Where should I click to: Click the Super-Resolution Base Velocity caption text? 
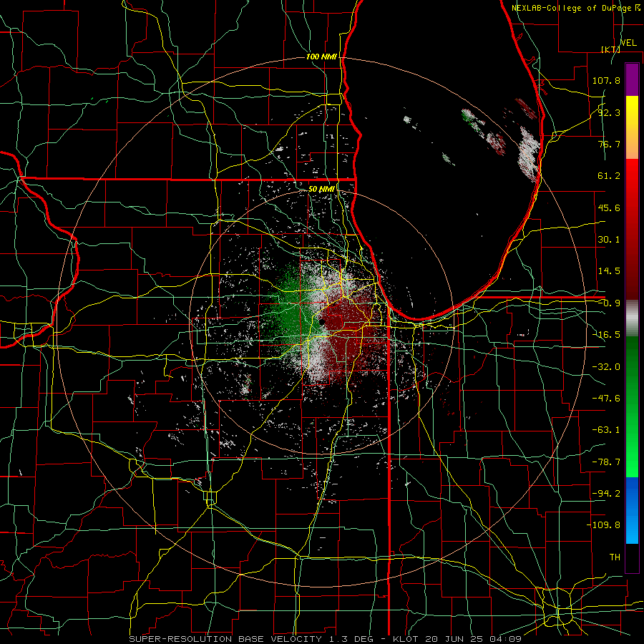click(x=326, y=639)
